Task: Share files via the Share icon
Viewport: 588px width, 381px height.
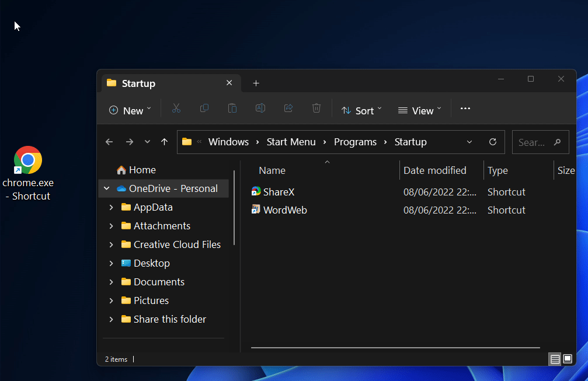Action: pyautogui.click(x=288, y=109)
